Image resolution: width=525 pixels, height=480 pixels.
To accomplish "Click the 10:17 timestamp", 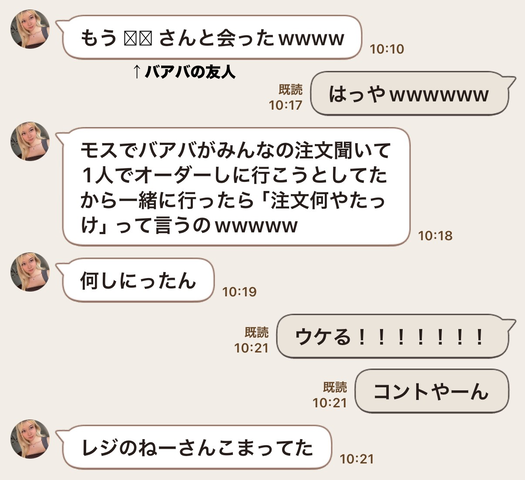I will [286, 105].
